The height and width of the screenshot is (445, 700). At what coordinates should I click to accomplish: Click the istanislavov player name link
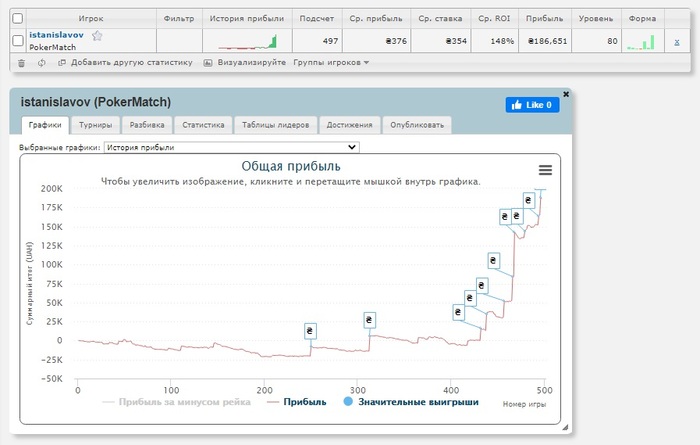pos(56,35)
